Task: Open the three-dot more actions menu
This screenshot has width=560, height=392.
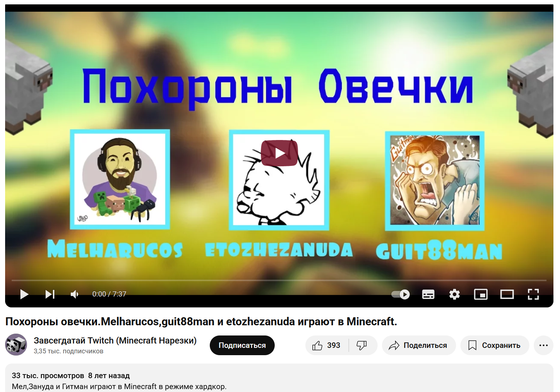Action: pos(544,345)
